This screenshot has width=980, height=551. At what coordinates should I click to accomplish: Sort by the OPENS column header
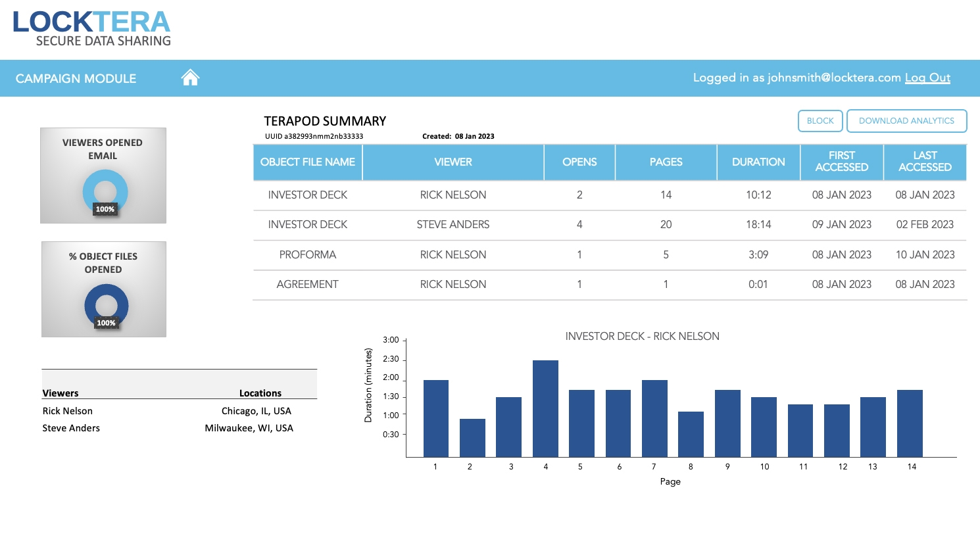[x=579, y=162]
